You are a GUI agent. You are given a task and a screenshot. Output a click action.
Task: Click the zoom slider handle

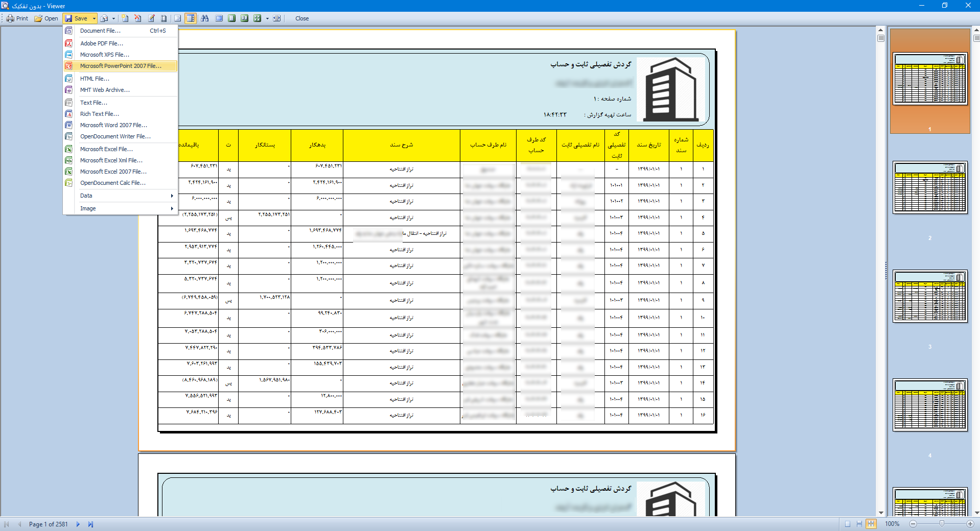[942, 524]
